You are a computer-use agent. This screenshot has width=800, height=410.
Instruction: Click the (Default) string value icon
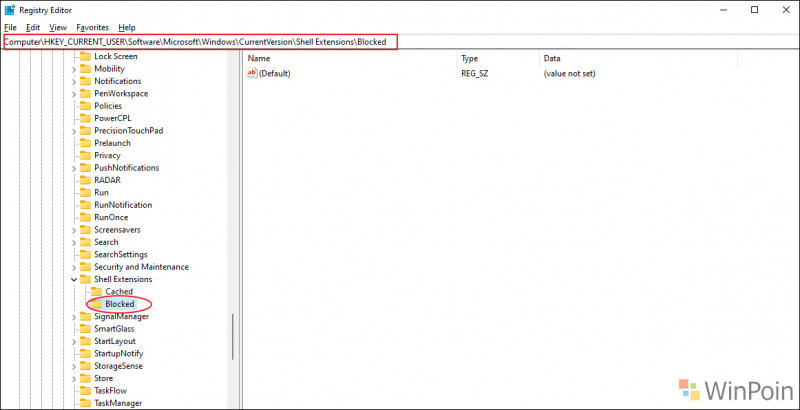click(x=252, y=74)
